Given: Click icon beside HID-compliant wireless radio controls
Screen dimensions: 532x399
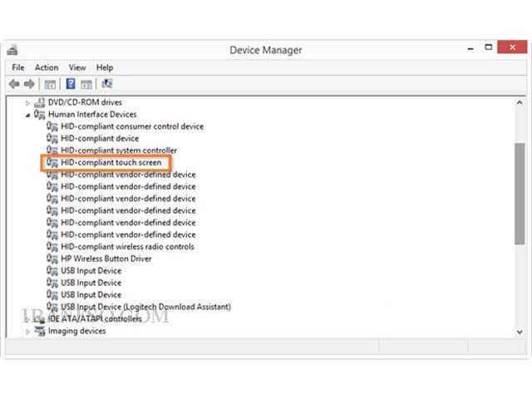Looking at the screenshot, I should [52, 247].
